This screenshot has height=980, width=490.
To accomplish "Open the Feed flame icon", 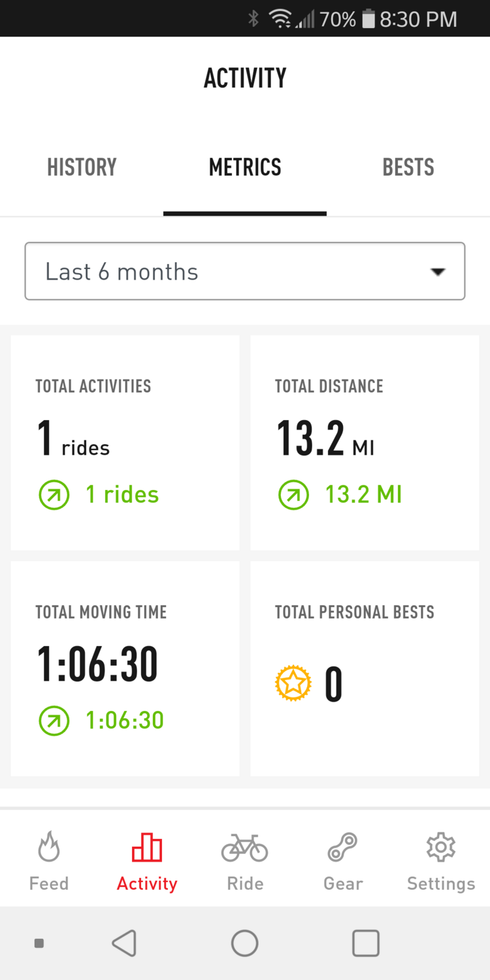I will point(49,847).
